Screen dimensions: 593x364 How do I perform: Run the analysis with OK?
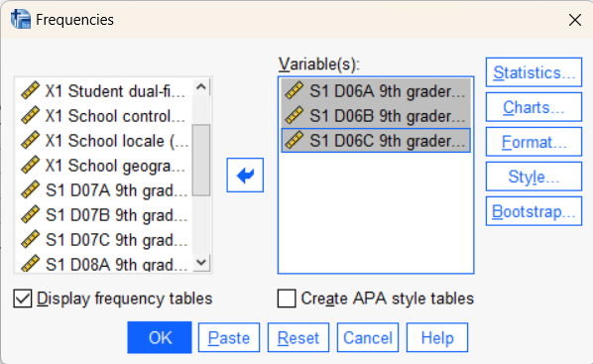coord(160,337)
